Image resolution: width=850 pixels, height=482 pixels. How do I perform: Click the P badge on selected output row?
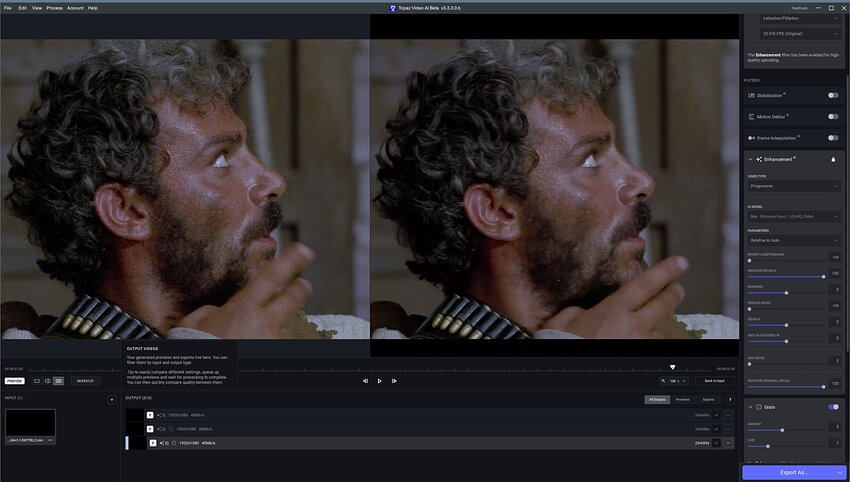(152, 443)
